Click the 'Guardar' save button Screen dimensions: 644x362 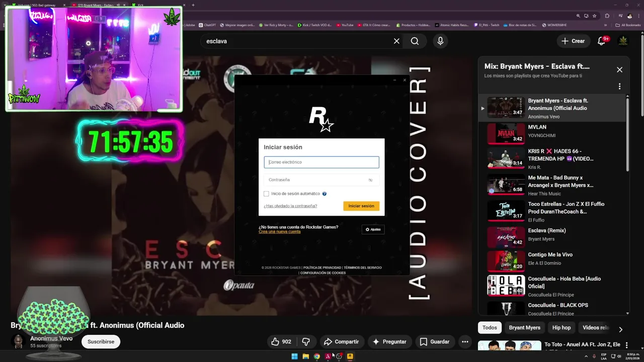click(435, 341)
